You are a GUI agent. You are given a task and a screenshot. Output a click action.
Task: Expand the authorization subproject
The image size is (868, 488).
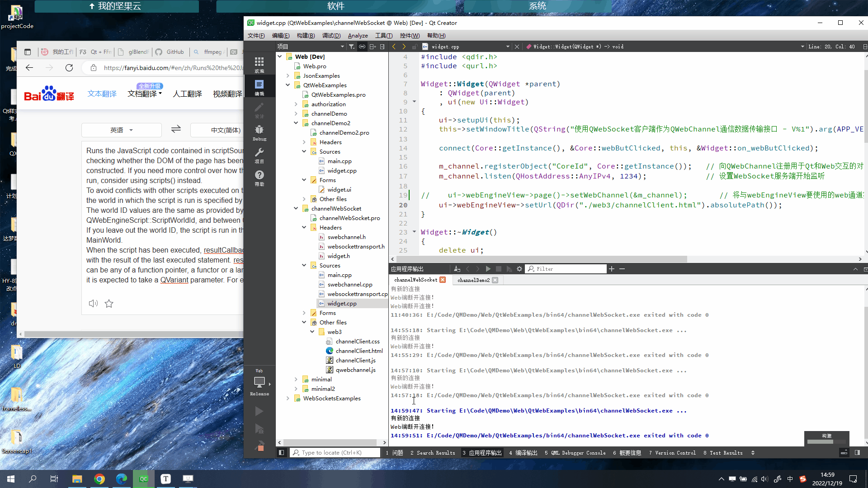pyautogui.click(x=296, y=104)
